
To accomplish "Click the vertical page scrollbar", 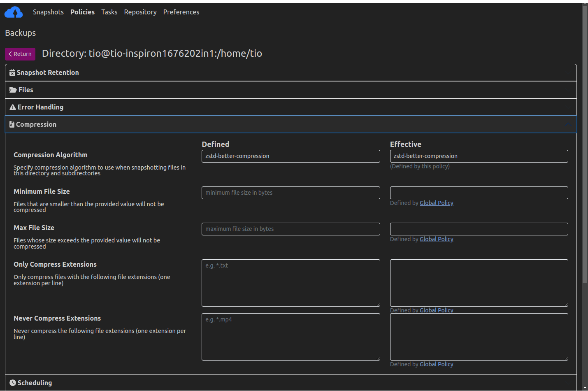I will 585,144.
